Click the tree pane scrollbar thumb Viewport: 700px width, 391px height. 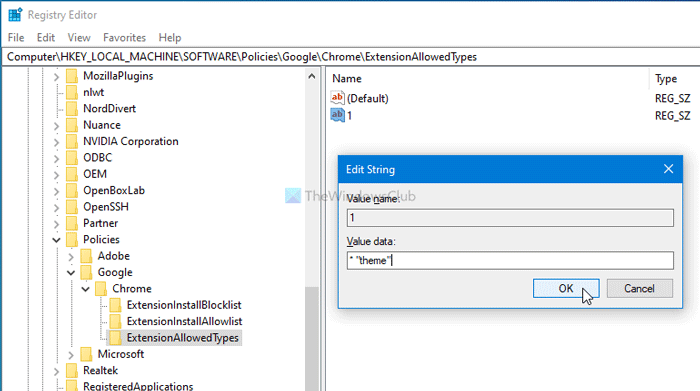point(311,339)
